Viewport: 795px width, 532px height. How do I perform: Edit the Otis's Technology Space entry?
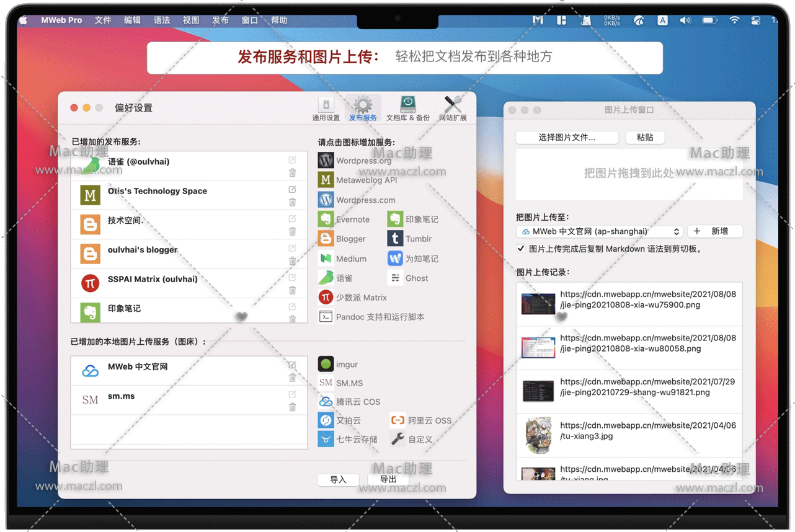[x=292, y=189]
